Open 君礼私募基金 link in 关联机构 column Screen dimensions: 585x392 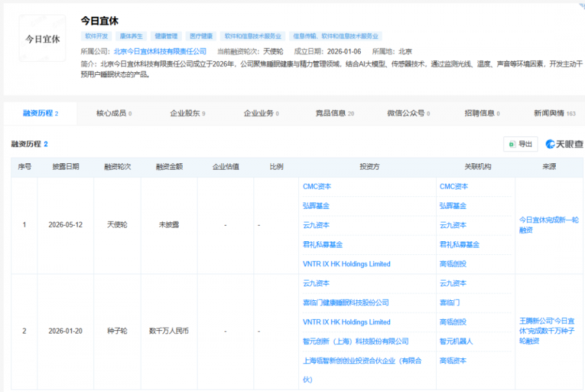[x=460, y=244]
